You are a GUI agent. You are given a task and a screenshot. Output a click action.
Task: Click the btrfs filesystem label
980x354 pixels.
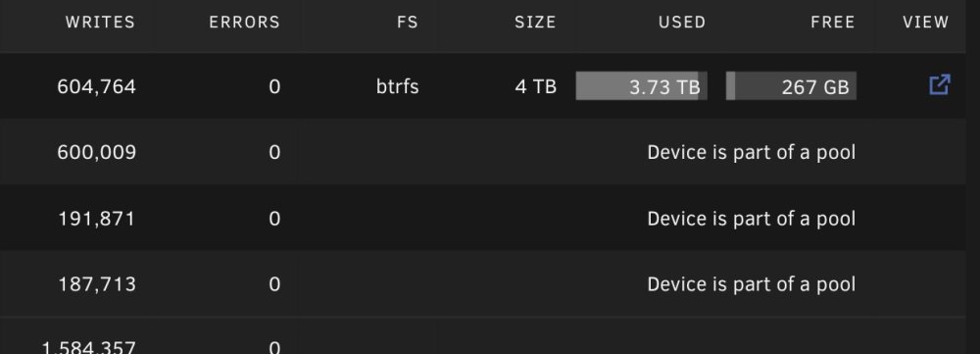398,86
